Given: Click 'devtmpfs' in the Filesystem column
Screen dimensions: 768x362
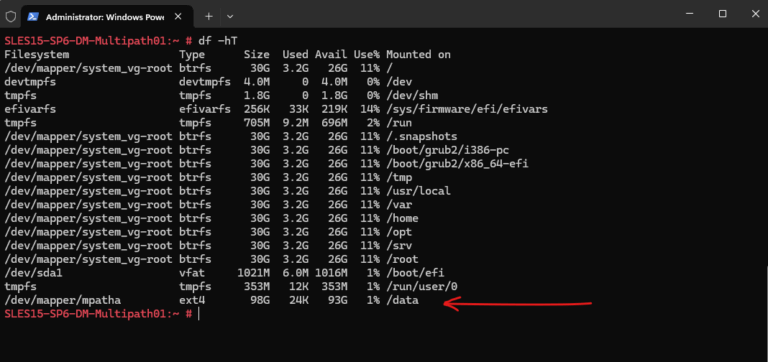Looking at the screenshot, I should 30,82.
